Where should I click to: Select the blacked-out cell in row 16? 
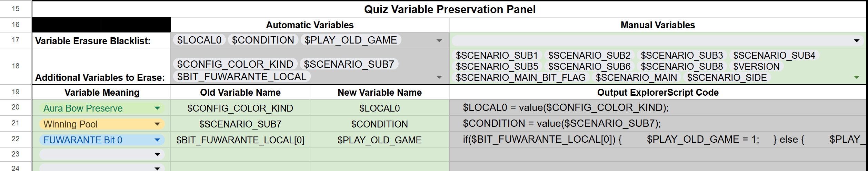point(101,25)
